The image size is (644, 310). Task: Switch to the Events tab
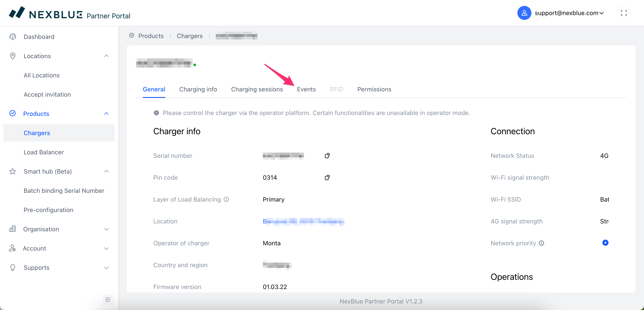click(x=306, y=89)
